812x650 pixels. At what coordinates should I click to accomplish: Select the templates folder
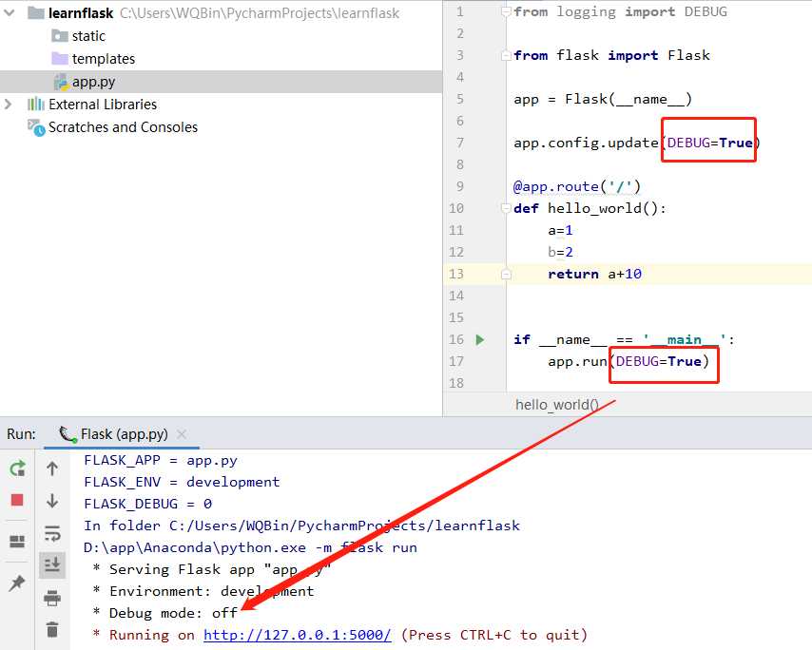pyautogui.click(x=104, y=59)
